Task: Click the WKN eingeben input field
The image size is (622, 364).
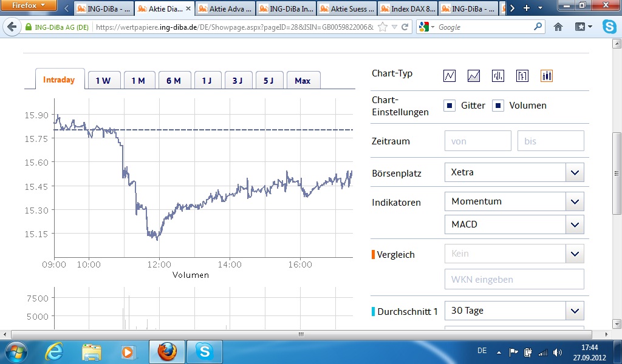Action: point(514,280)
